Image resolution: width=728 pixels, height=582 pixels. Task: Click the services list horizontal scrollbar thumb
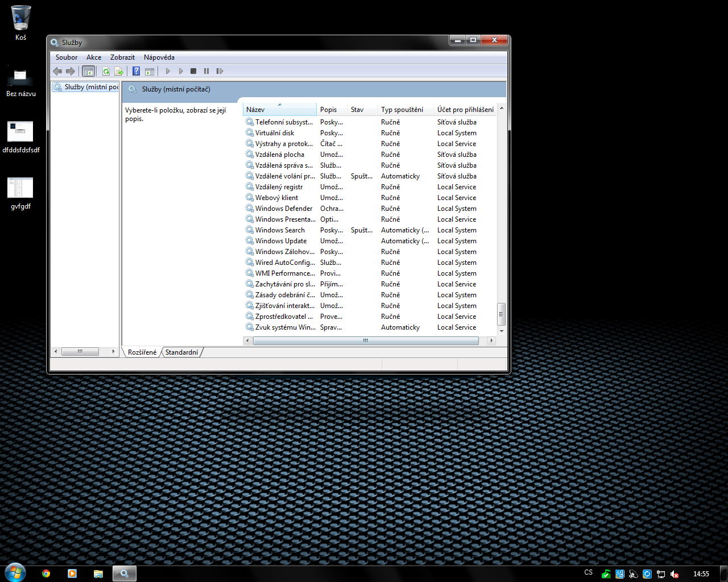coord(366,340)
